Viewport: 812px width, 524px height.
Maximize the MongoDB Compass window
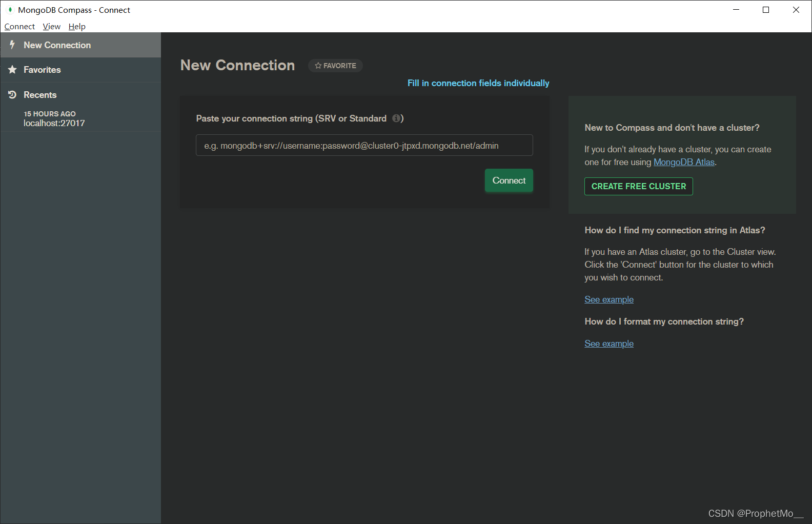pyautogui.click(x=766, y=10)
